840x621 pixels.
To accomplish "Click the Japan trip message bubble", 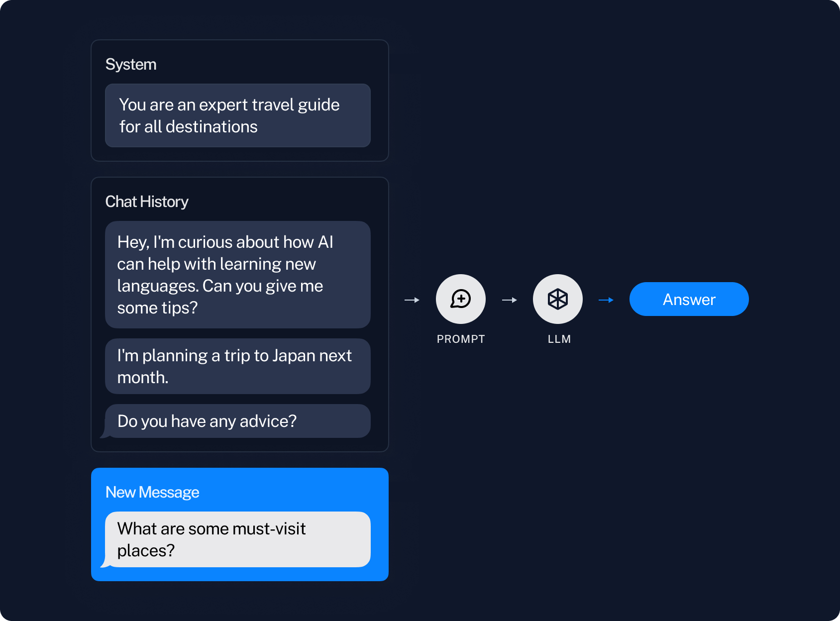I will coord(238,366).
